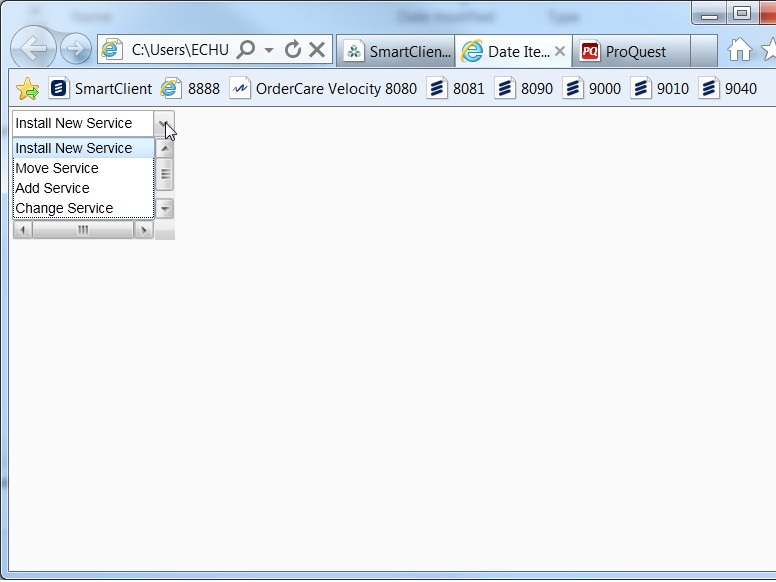776x582 pixels.
Task: Click the browser Forward arrow button
Action: click(x=76, y=49)
